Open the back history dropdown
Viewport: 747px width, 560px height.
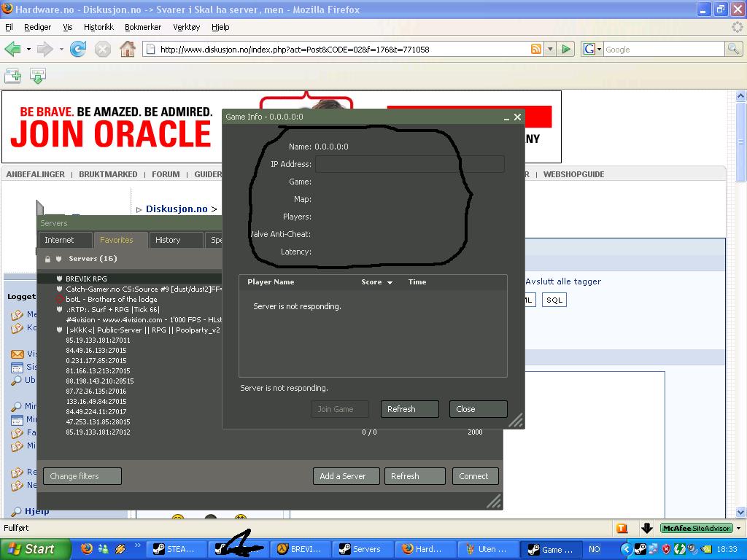coord(28,49)
